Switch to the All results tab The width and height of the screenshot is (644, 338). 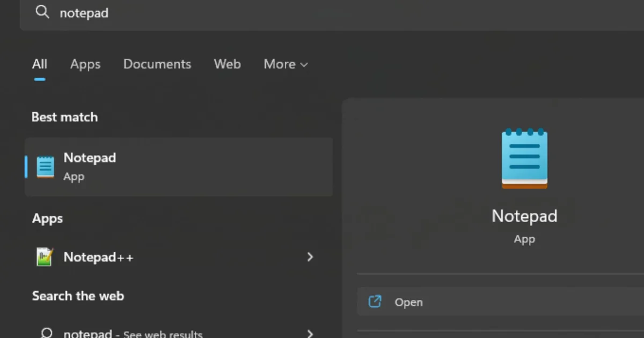pos(40,64)
